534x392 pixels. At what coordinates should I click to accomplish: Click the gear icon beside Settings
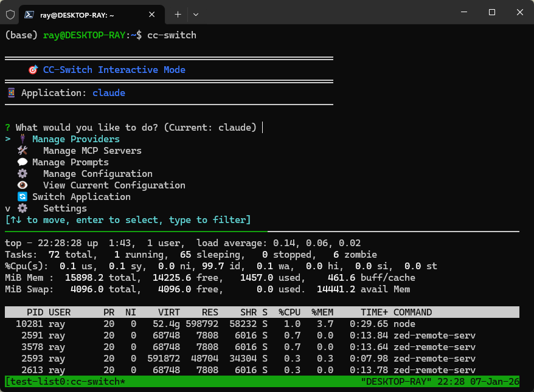23,208
